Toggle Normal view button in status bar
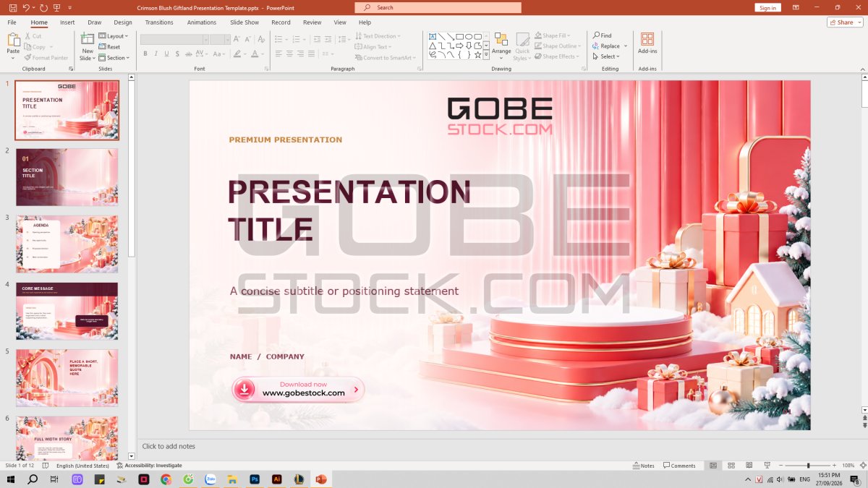This screenshot has width=868, height=488. tap(713, 466)
